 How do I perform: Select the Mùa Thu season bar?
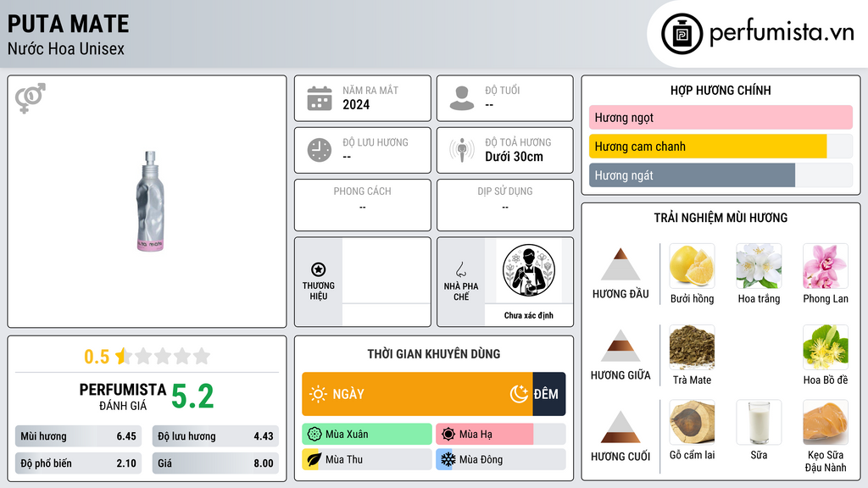point(367,460)
